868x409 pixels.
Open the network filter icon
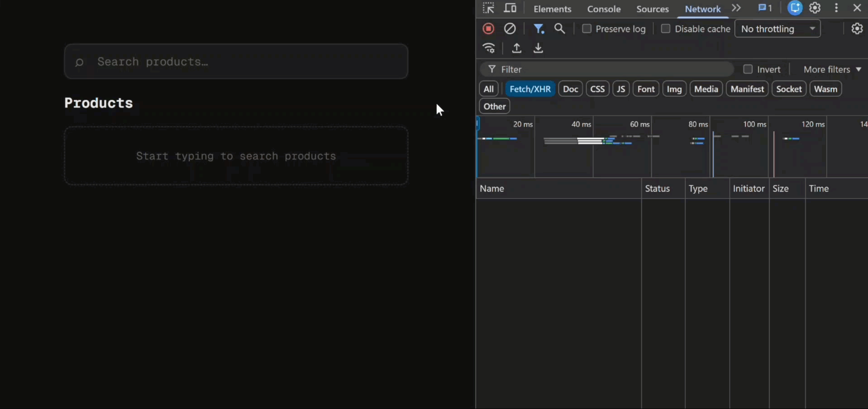tap(539, 29)
